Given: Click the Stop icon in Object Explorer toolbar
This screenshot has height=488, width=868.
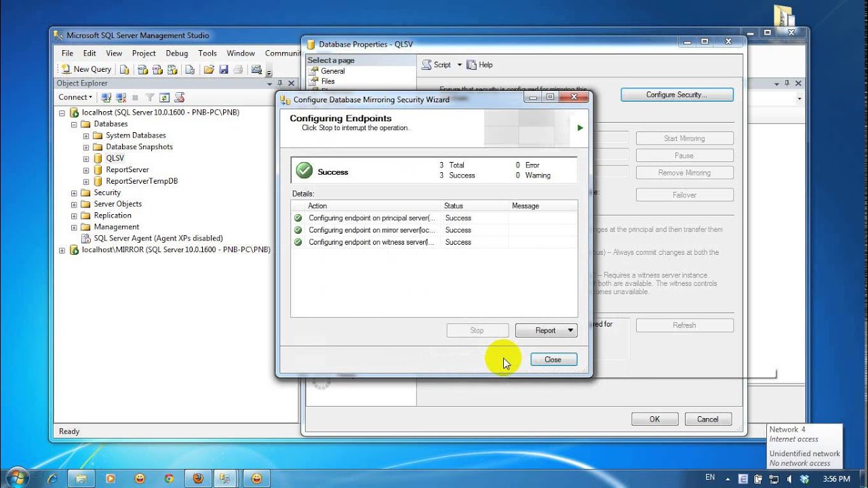Looking at the screenshot, I should (135, 98).
